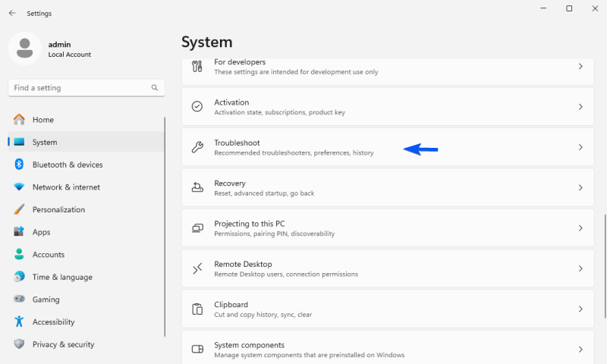Click the Activation checkmark circle icon
607x364 pixels.
pos(197,107)
